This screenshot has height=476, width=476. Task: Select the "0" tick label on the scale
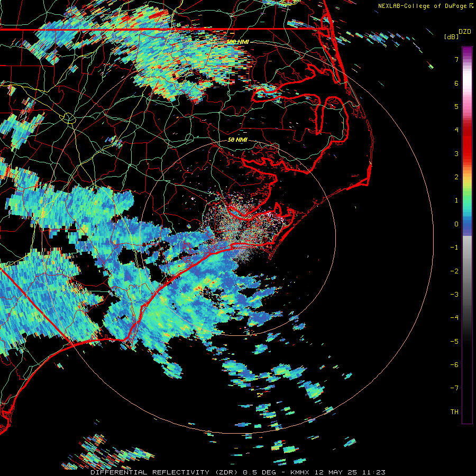pyautogui.click(x=456, y=224)
